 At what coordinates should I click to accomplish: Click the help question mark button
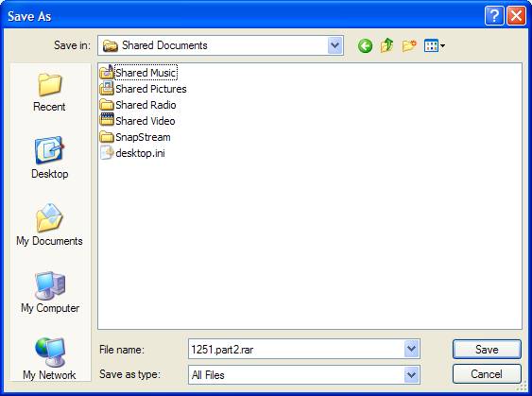pos(494,16)
